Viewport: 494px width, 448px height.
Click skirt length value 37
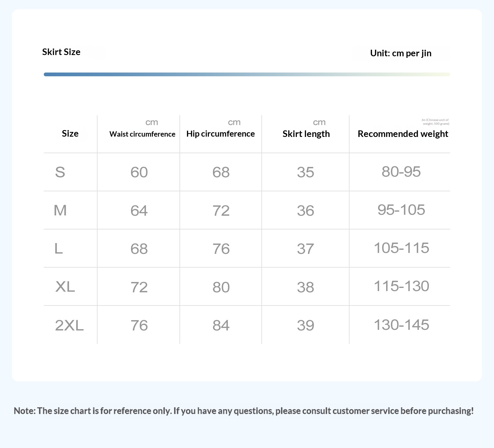point(305,249)
